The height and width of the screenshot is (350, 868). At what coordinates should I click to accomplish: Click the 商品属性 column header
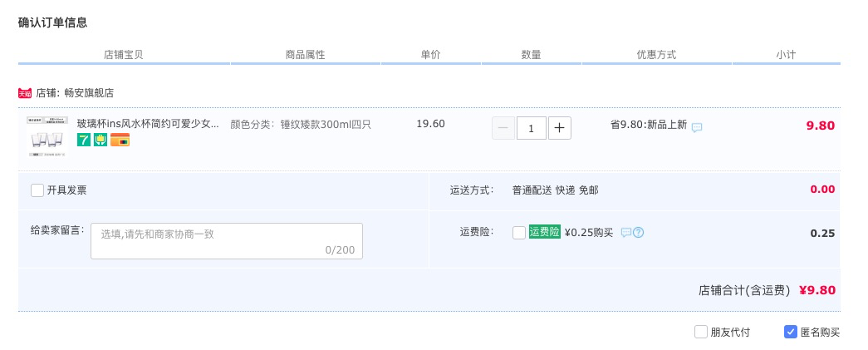coord(305,55)
